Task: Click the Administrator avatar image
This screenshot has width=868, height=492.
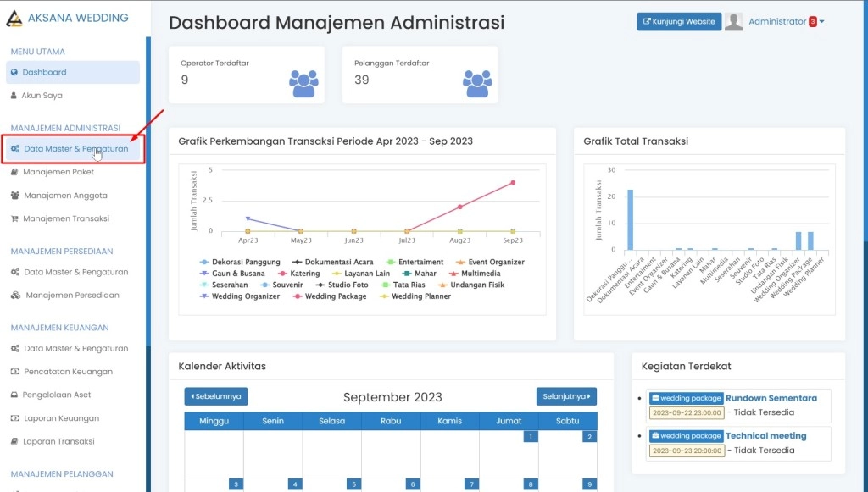Action: pyautogui.click(x=733, y=22)
